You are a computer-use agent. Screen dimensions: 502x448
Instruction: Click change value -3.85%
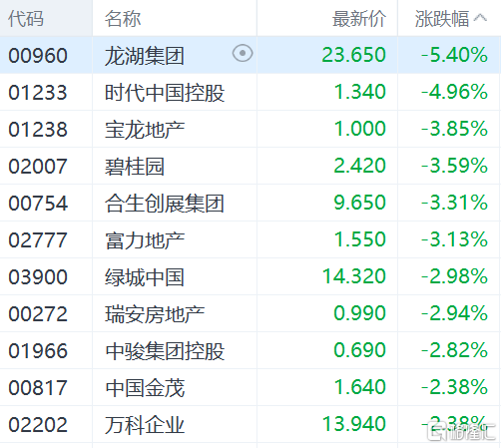click(x=454, y=129)
